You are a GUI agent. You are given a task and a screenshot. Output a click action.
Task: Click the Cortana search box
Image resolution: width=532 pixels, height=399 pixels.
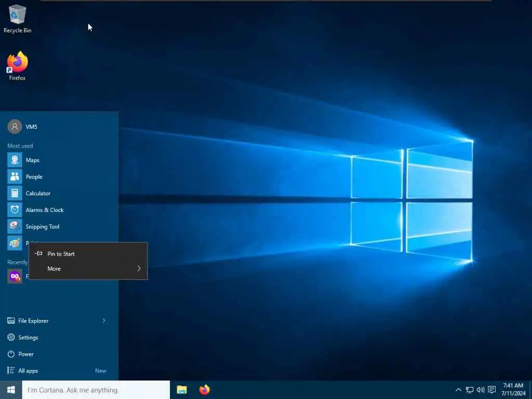point(96,390)
